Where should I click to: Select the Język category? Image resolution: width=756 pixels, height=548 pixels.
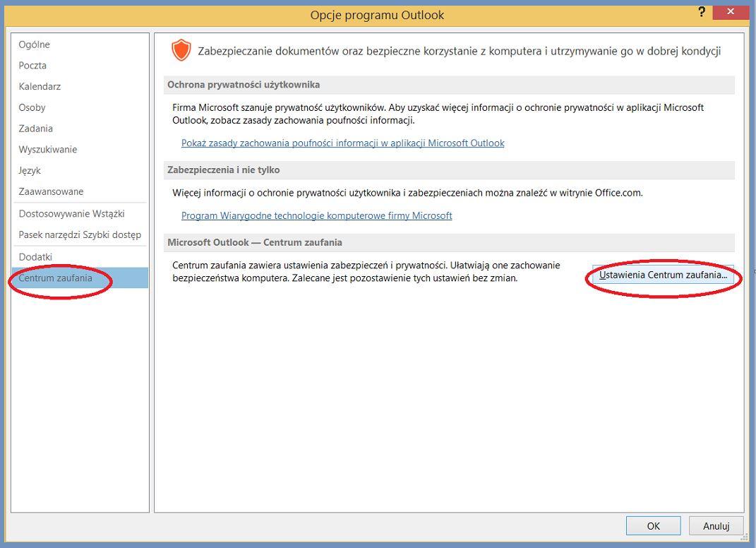tap(80, 170)
